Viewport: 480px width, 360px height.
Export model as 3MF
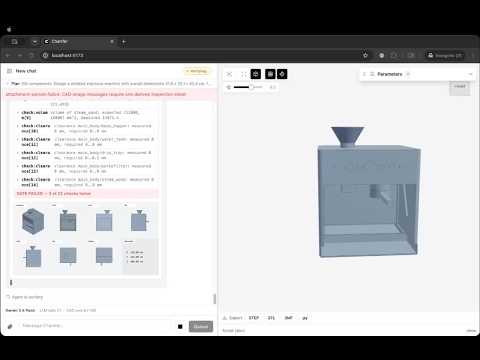coord(288,318)
